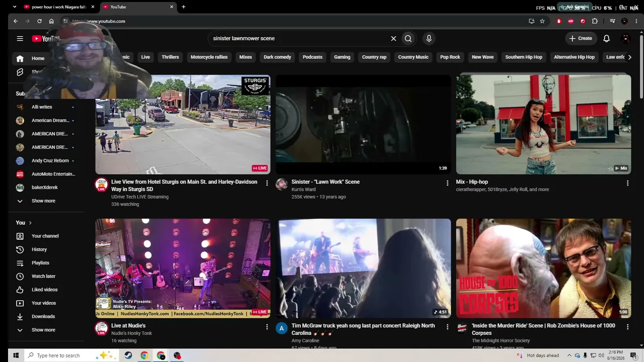644x362 pixels.
Task: Open the weather widget Hot days ahead
Action: [537, 355]
